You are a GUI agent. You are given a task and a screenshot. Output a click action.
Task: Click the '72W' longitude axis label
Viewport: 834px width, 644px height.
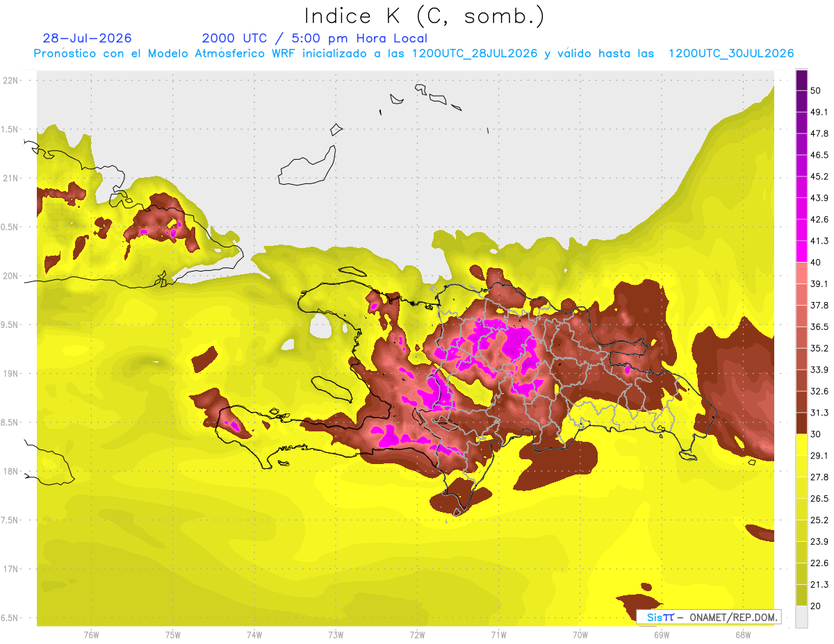[417, 635]
